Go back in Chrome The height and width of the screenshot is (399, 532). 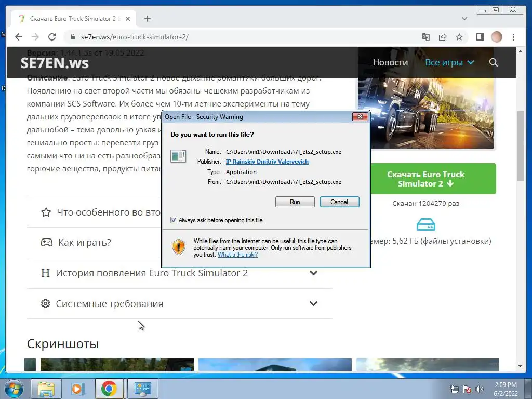19,37
